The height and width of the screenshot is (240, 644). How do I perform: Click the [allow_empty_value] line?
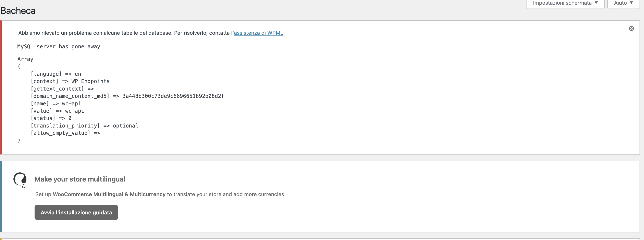tap(65, 133)
